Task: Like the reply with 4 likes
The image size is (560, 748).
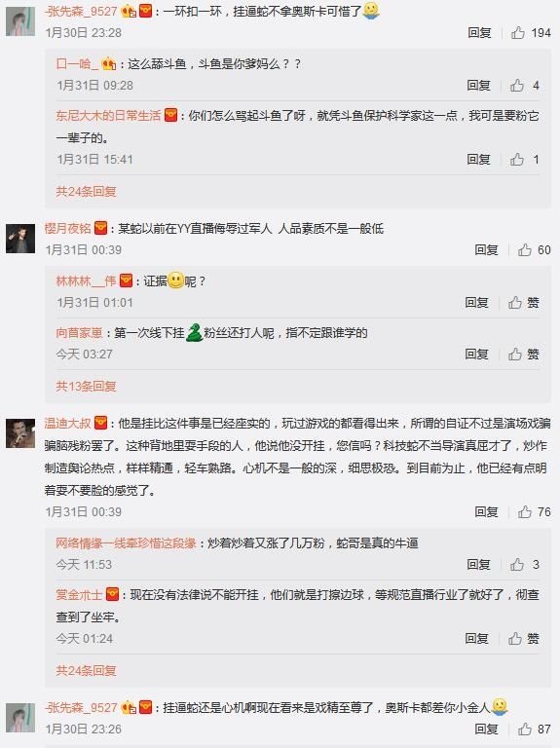Action: click(x=524, y=86)
